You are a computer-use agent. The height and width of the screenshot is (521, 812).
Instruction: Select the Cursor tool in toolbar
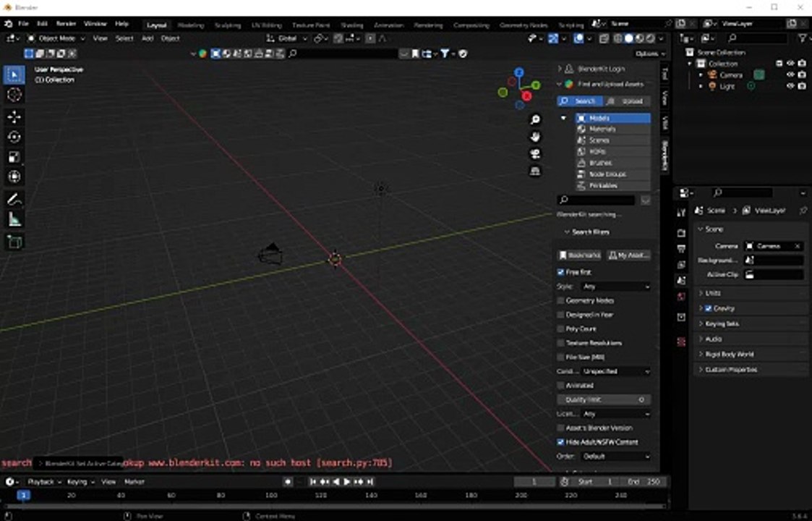pyautogui.click(x=14, y=94)
